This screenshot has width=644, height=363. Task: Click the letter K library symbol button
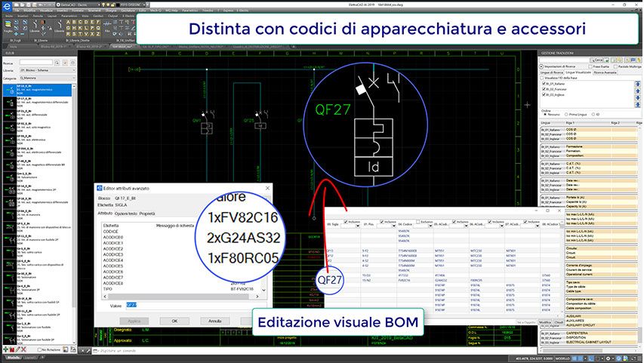(80, 28)
